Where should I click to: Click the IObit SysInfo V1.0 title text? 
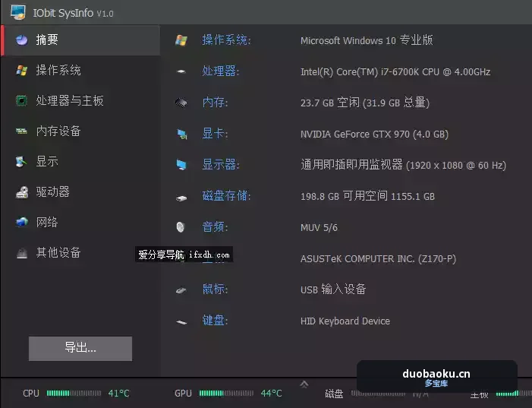click(73, 13)
